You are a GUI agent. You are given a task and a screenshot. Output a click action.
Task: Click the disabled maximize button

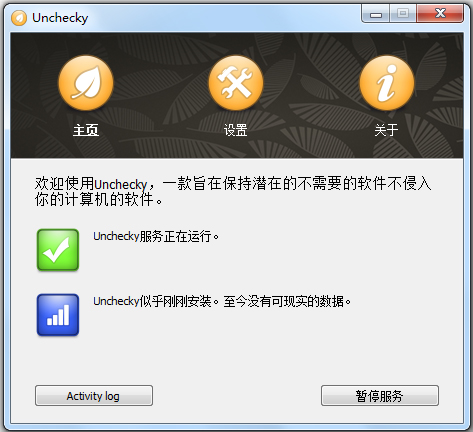[403, 14]
